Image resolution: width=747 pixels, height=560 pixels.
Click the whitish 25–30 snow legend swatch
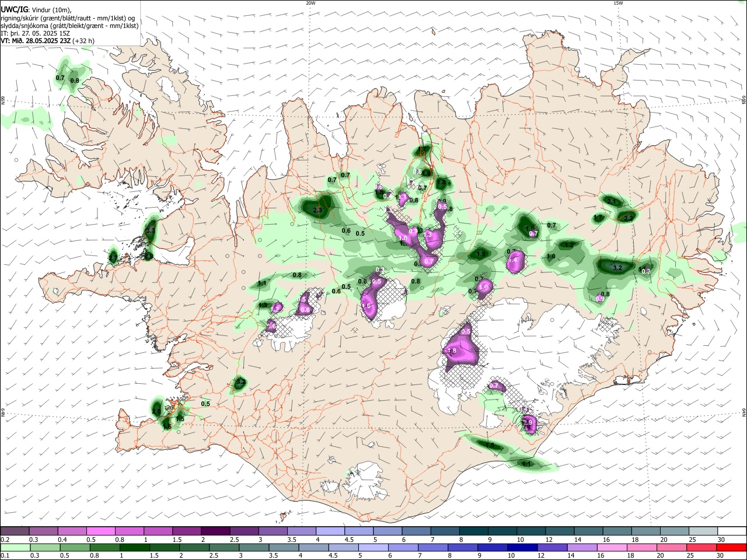coord(704,531)
